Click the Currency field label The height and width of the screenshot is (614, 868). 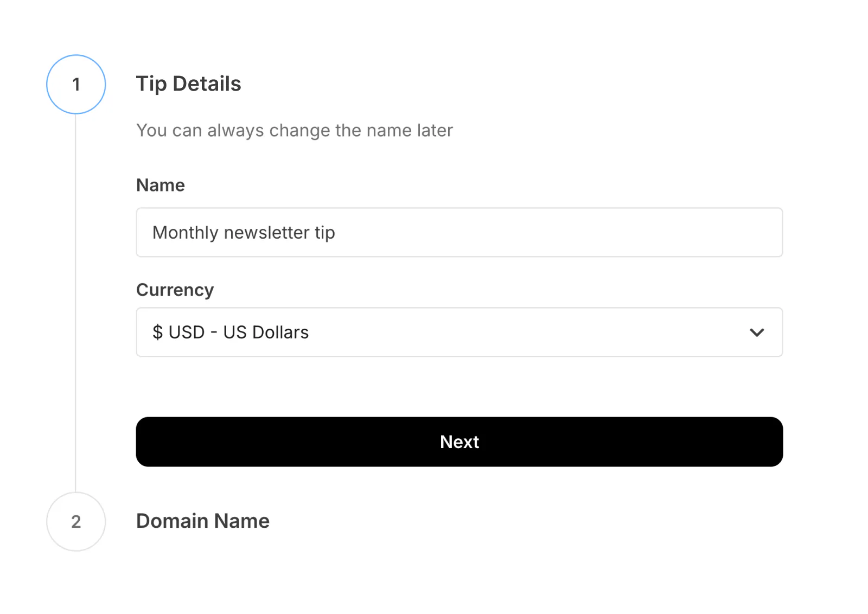tap(175, 290)
